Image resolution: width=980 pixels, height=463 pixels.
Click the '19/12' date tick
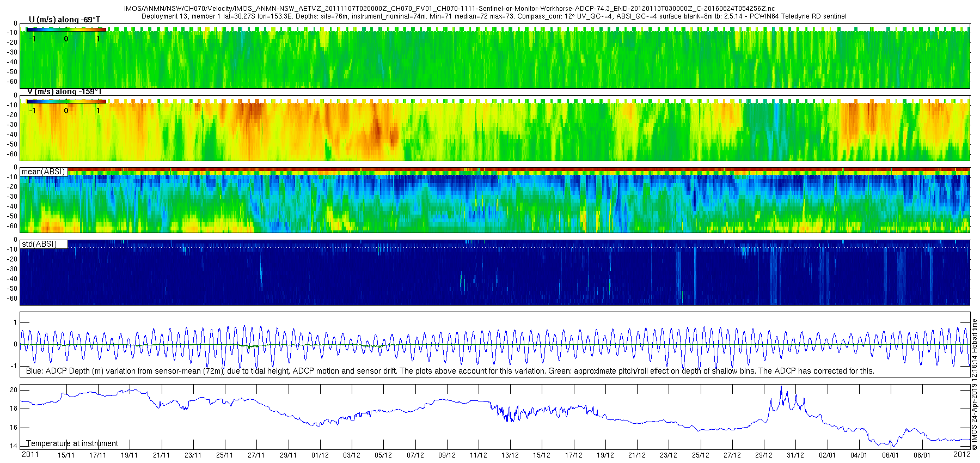click(605, 455)
